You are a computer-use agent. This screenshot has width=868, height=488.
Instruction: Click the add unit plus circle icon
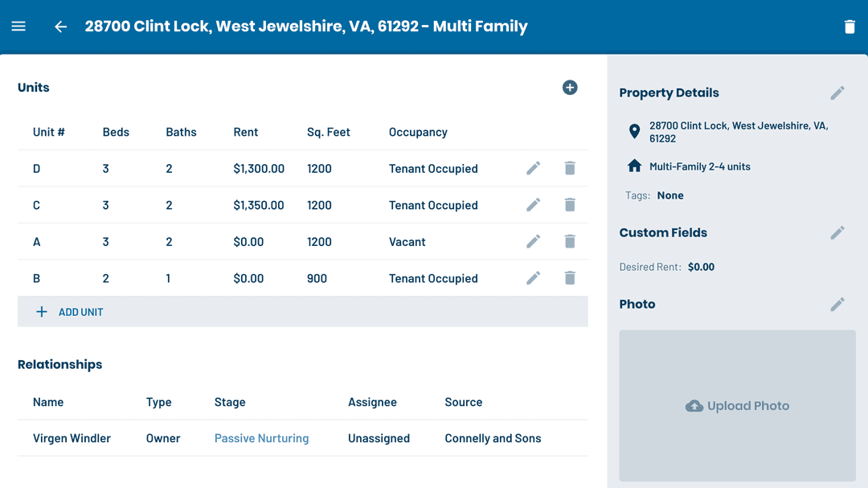[570, 88]
